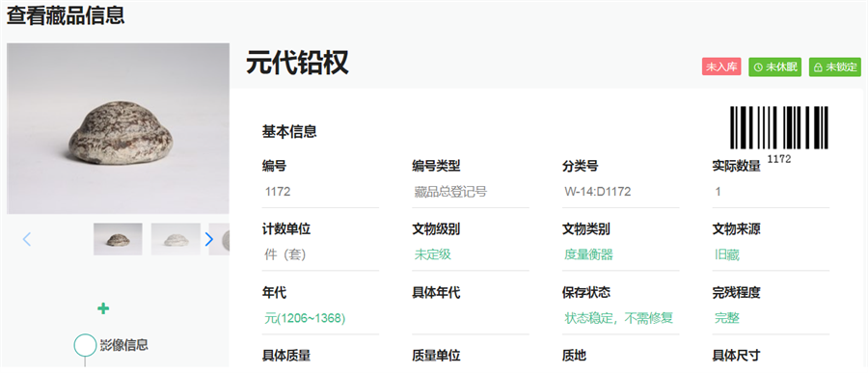The width and height of the screenshot is (868, 373).
Task: Click the main artifact photo
Action: point(118,128)
